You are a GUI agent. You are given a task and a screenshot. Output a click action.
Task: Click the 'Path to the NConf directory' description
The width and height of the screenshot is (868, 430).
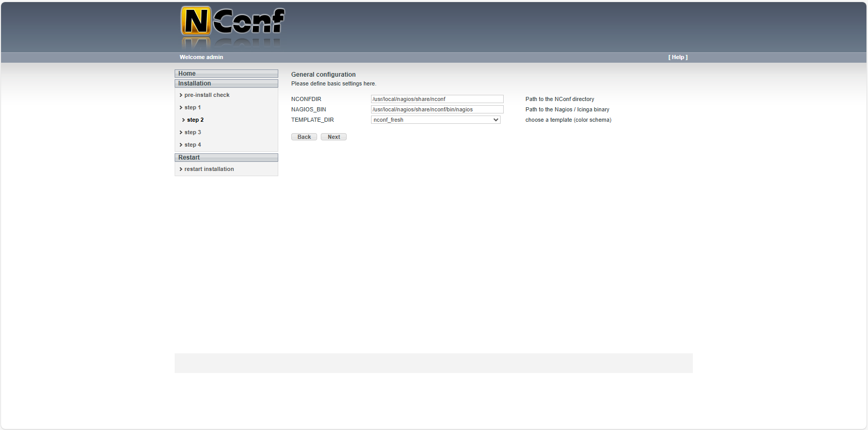[x=560, y=99]
